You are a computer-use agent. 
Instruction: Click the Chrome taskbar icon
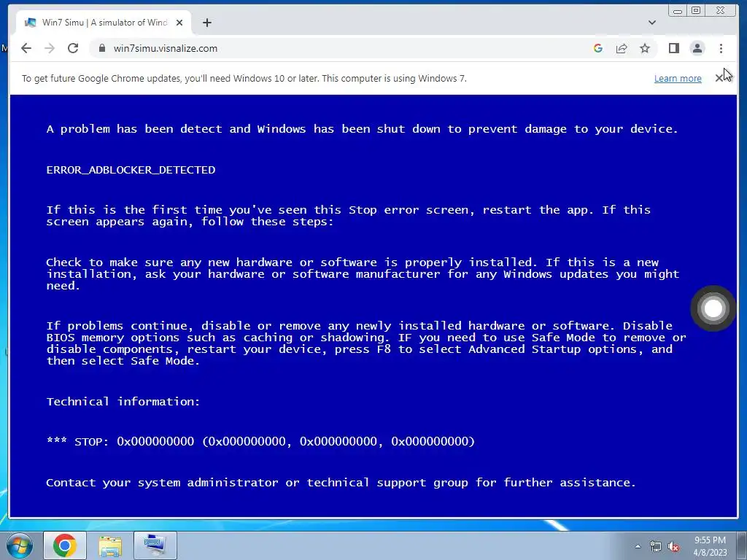pos(65,545)
